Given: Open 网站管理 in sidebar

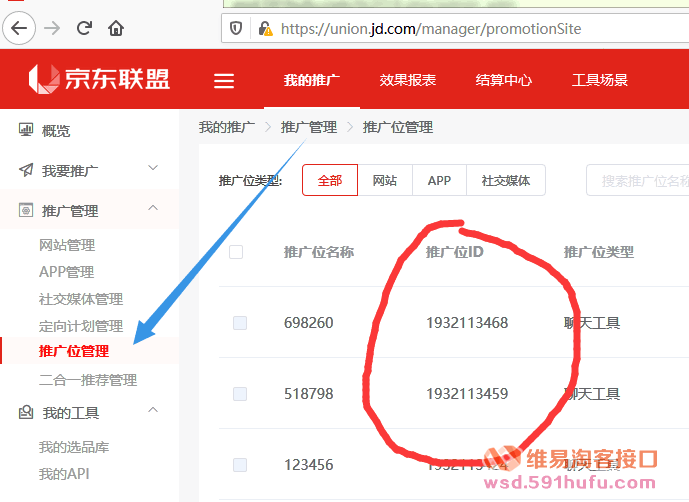Looking at the screenshot, I should click(67, 245).
